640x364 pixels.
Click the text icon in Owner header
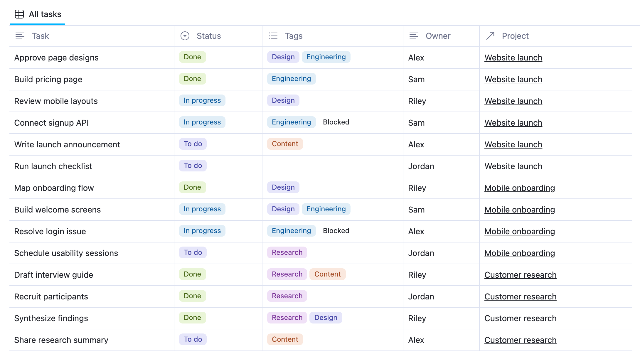coord(414,36)
